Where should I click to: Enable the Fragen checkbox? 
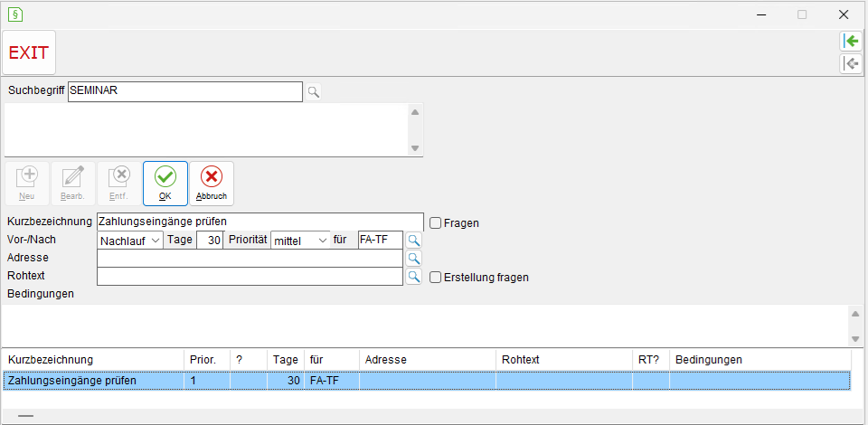(x=435, y=223)
